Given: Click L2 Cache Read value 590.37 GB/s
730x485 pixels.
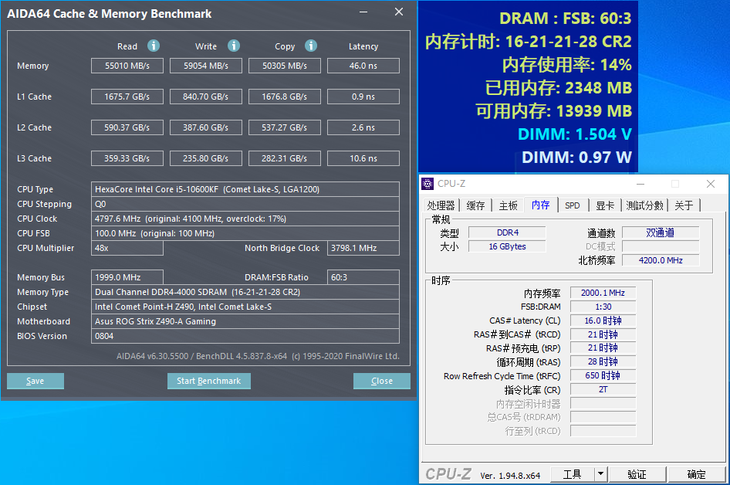Looking at the screenshot, I should click(x=127, y=127).
